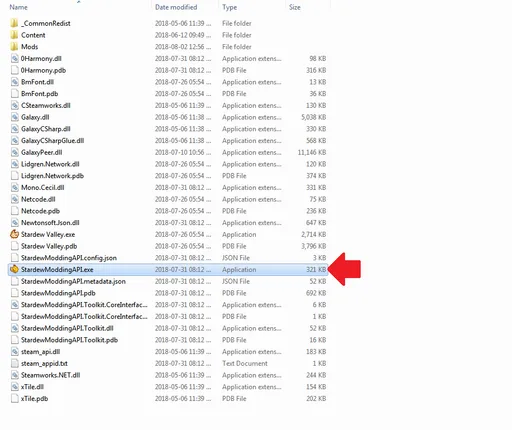Viewport: 512px width, 430px height.
Task: Select the Mods folder icon
Action: (14, 47)
